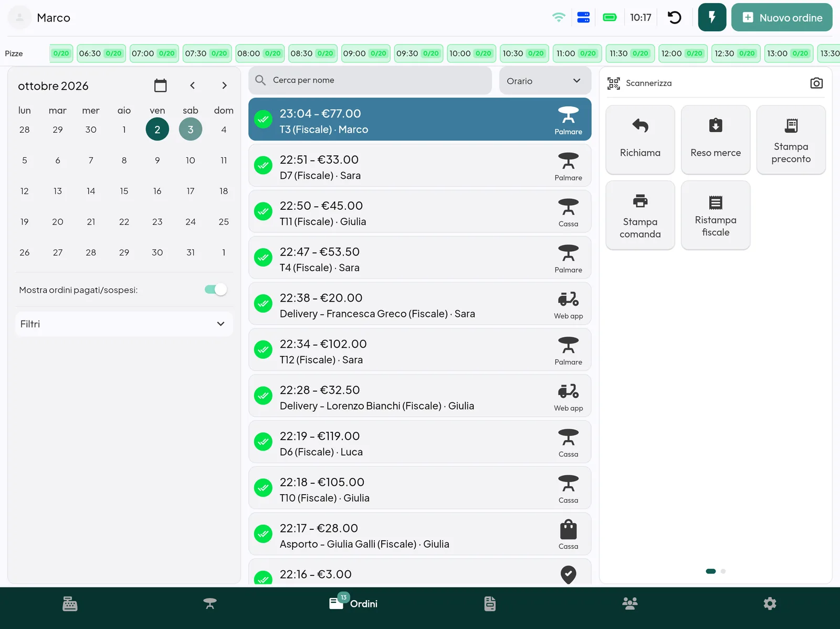Open the 22:51 €33.00 order D7
The width and height of the screenshot is (840, 629).
pyautogui.click(x=420, y=165)
